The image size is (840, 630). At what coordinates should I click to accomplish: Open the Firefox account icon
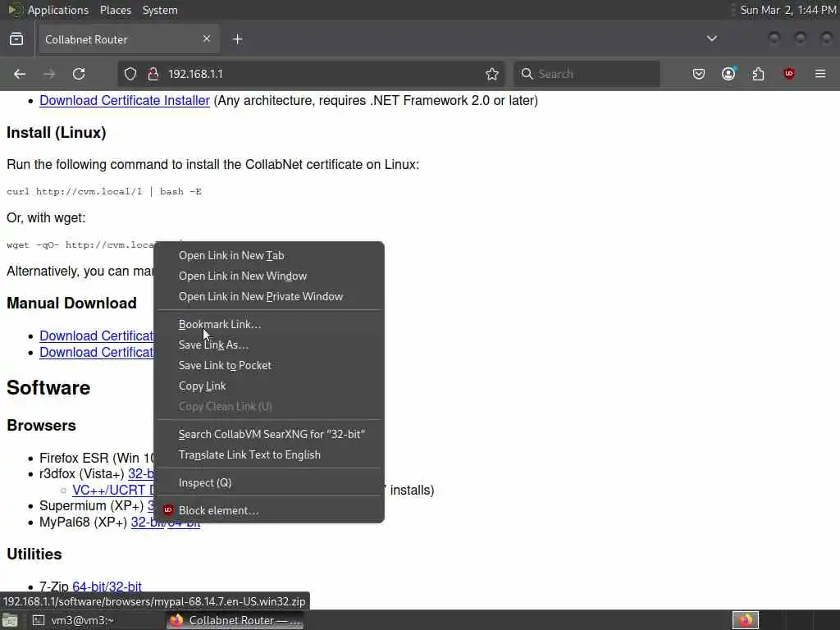[x=728, y=74]
